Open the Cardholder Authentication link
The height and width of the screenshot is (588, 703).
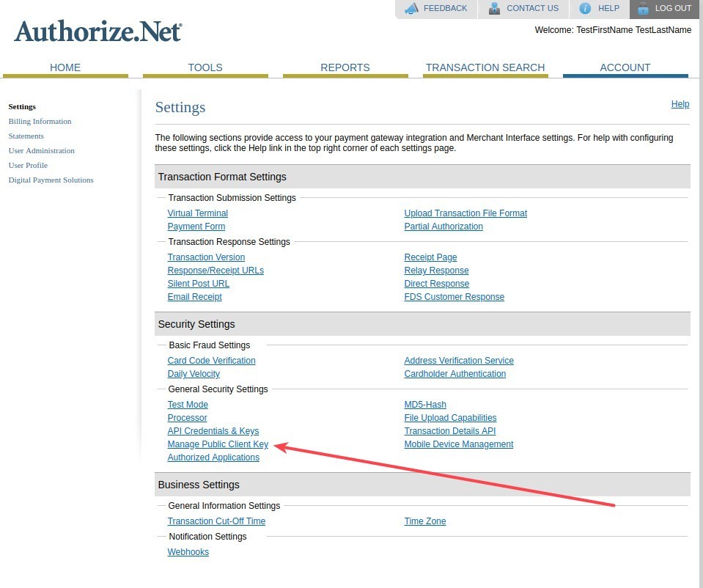pyautogui.click(x=455, y=374)
